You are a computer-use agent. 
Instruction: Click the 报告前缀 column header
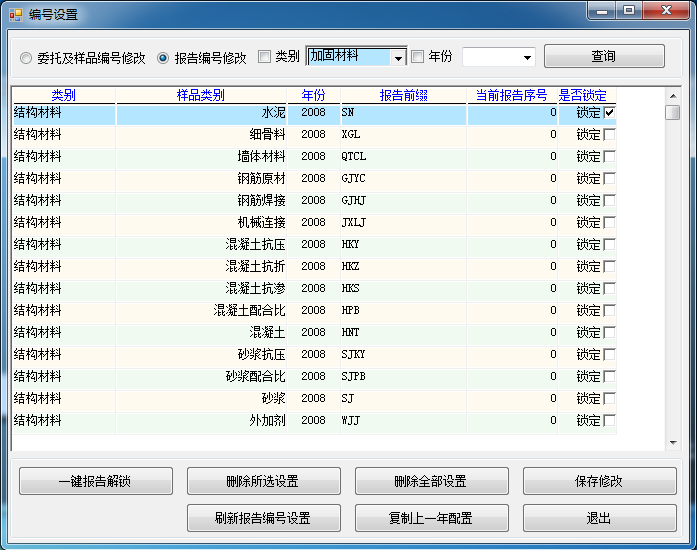[403, 95]
